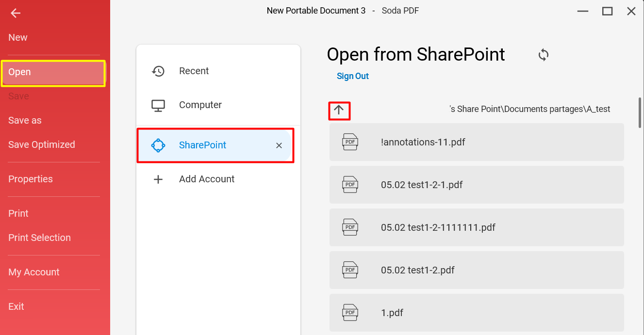Click the folder path ending in A_test
Screen dimensions: 644x335
click(530, 109)
